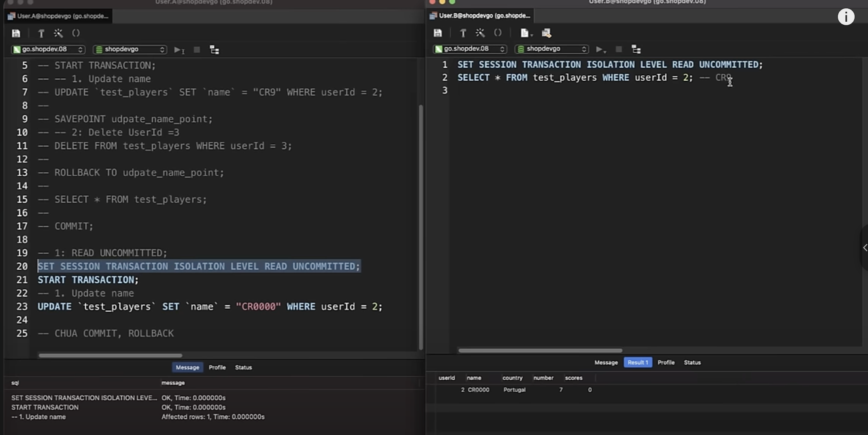Click the code snippet parentheses icon in the left window
This screenshot has width=868, height=435.
coord(76,33)
